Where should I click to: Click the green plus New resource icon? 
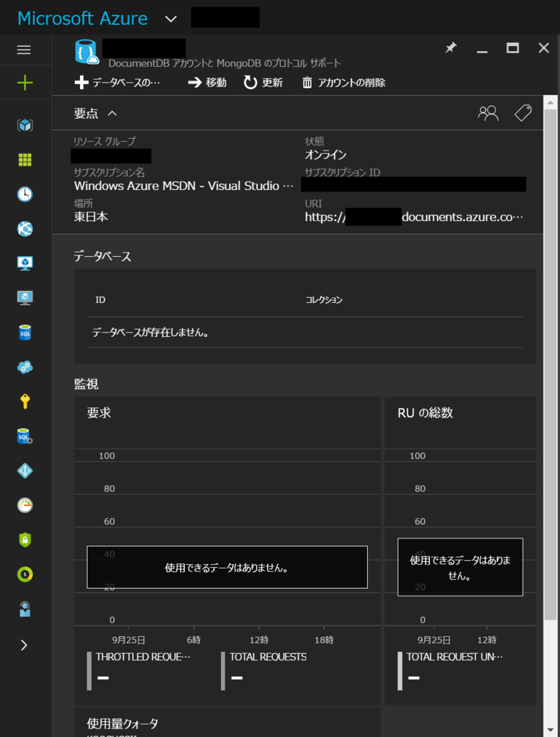tap(25, 83)
